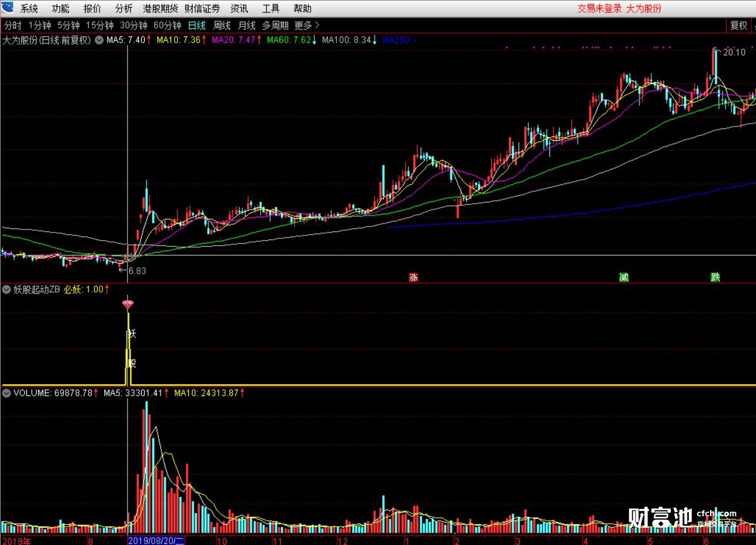Click the application logo icon at top-left
The height and width of the screenshot is (545, 756).
tap(6, 8)
